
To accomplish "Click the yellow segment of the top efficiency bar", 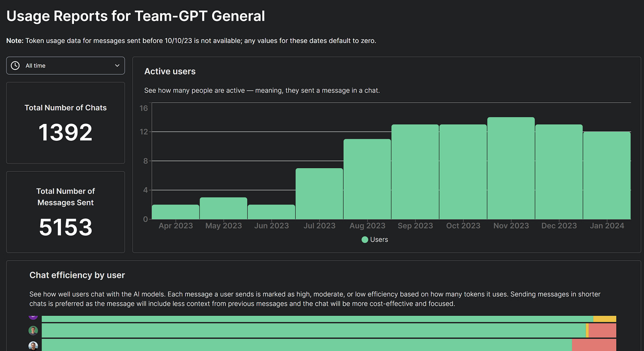I will click(x=605, y=319).
